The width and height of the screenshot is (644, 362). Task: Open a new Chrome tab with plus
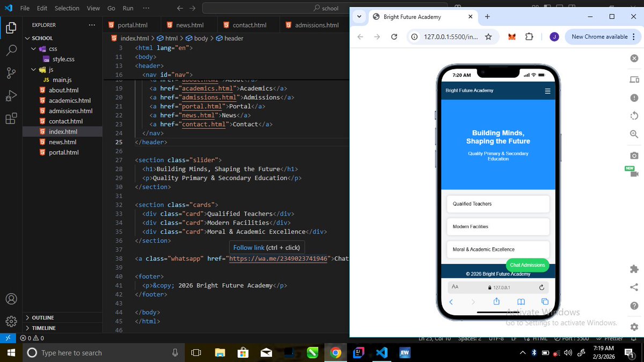point(487,17)
